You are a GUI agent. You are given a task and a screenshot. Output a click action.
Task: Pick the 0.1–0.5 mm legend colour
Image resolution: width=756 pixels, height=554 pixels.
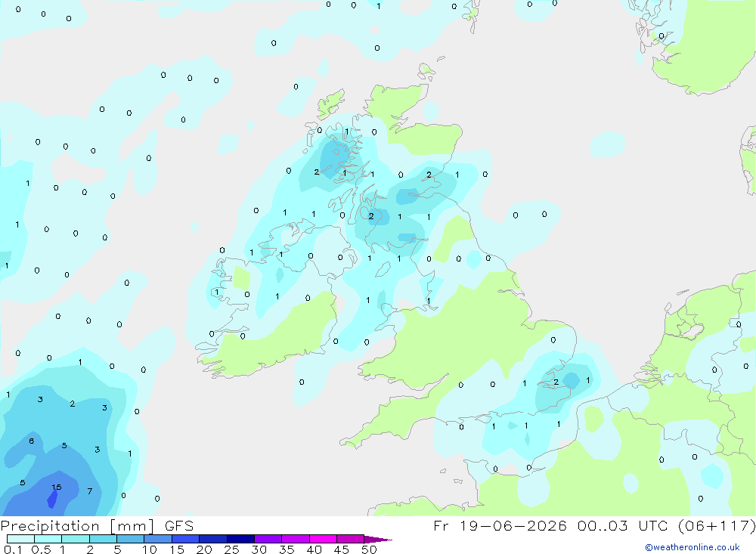coord(20,539)
